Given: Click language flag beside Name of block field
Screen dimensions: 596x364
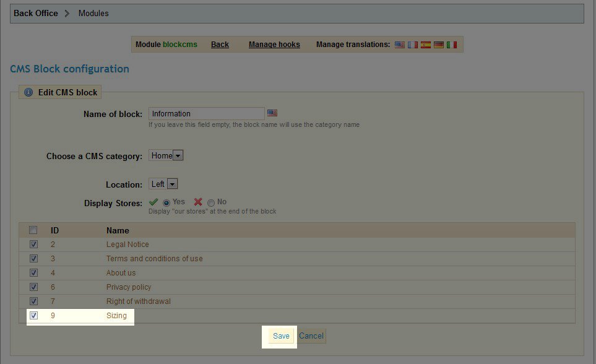Looking at the screenshot, I should coord(272,113).
